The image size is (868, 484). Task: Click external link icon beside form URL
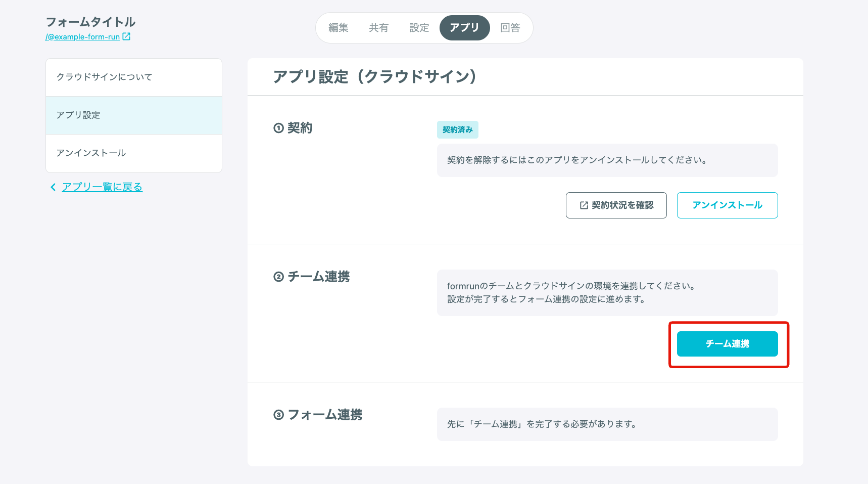pos(126,36)
